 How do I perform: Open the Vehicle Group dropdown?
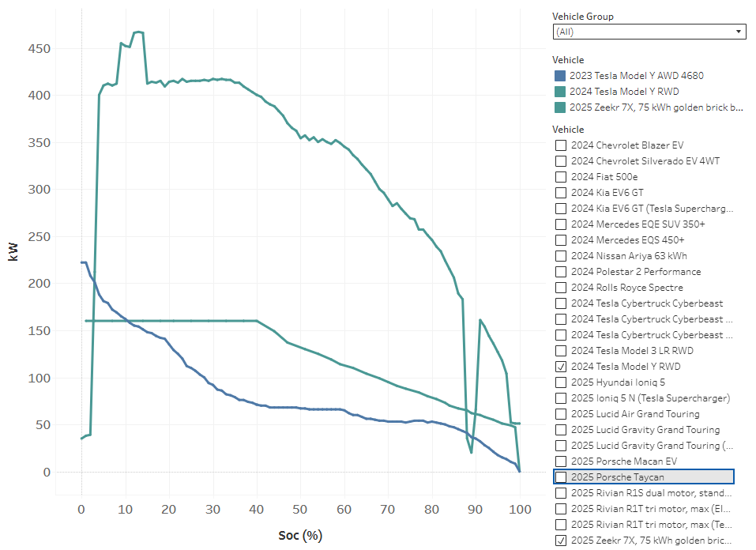pyautogui.click(x=648, y=32)
